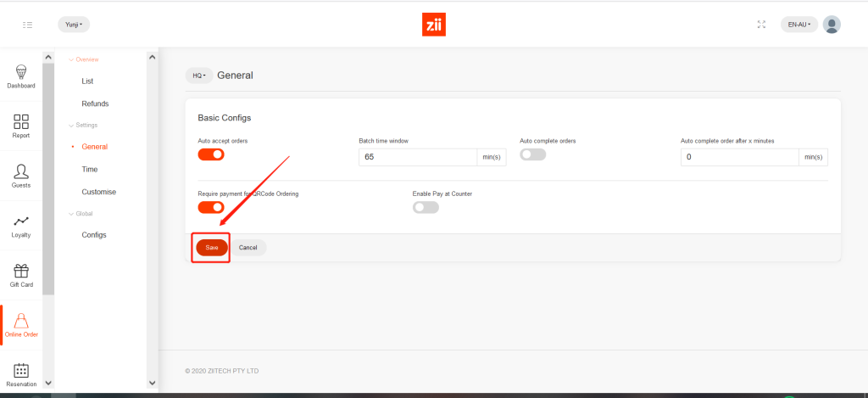Image resolution: width=868 pixels, height=398 pixels.
Task: Open the Loyalty sidebar icon
Action: (x=21, y=221)
